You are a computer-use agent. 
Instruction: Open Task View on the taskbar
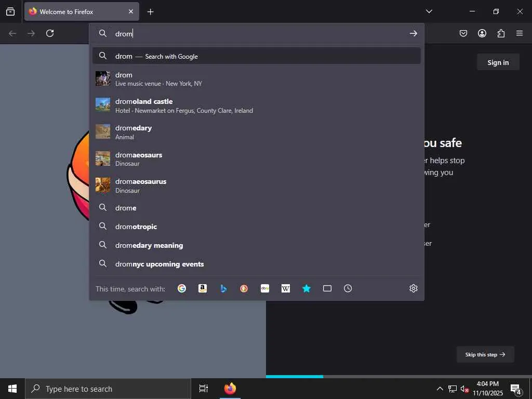point(204,389)
